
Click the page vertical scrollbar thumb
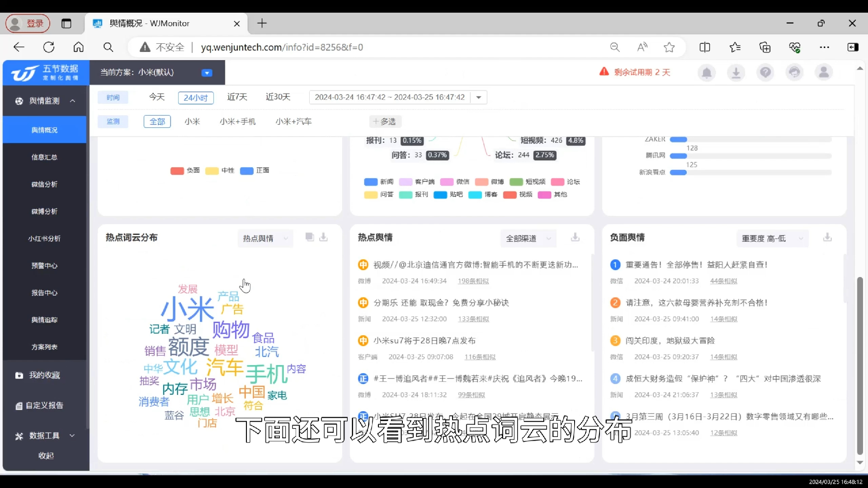click(x=860, y=366)
